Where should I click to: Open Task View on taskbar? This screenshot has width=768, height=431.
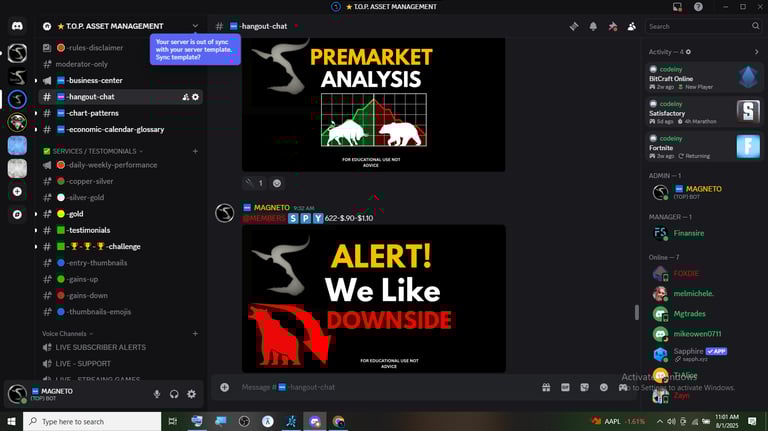tap(172, 421)
